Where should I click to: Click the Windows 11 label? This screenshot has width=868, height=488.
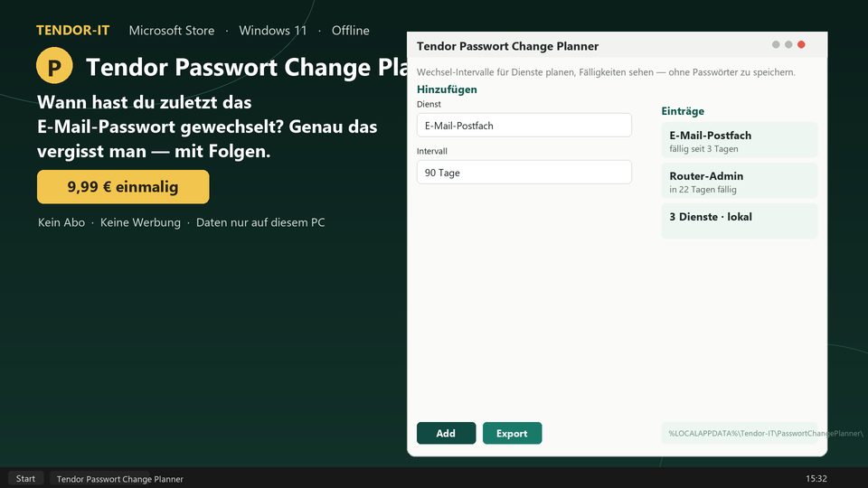(273, 31)
